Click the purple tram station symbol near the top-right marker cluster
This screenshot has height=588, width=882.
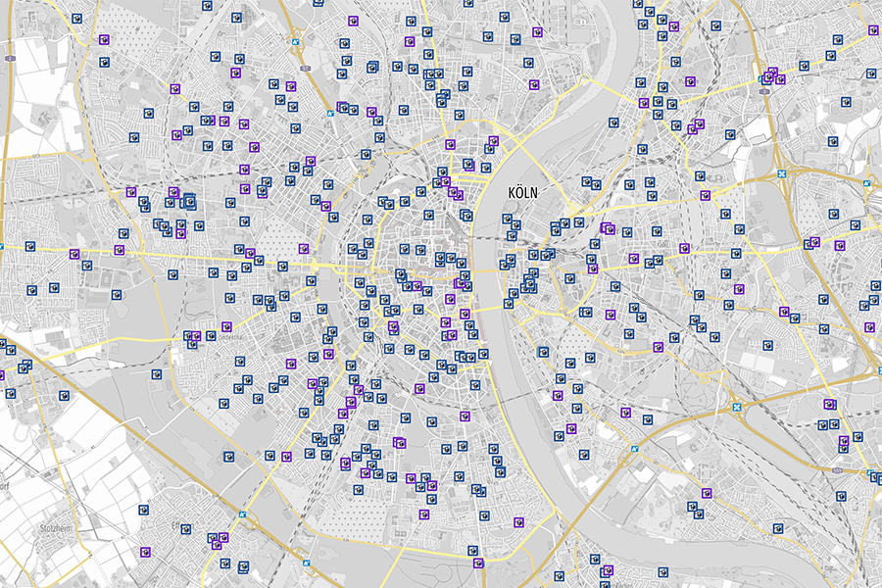pos(764,90)
